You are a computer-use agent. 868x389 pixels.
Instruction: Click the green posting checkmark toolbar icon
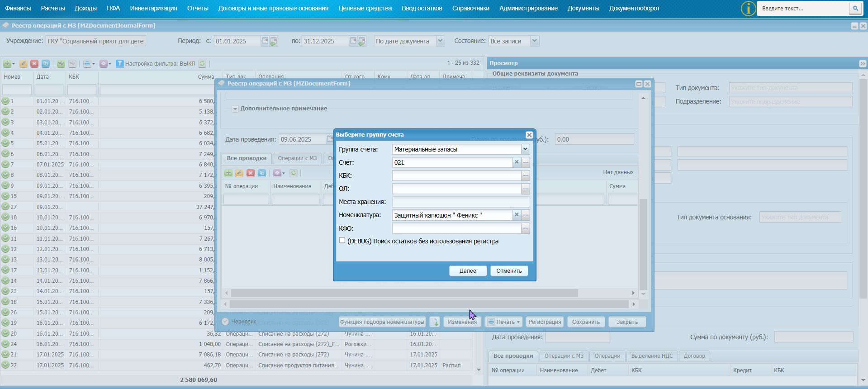click(61, 64)
